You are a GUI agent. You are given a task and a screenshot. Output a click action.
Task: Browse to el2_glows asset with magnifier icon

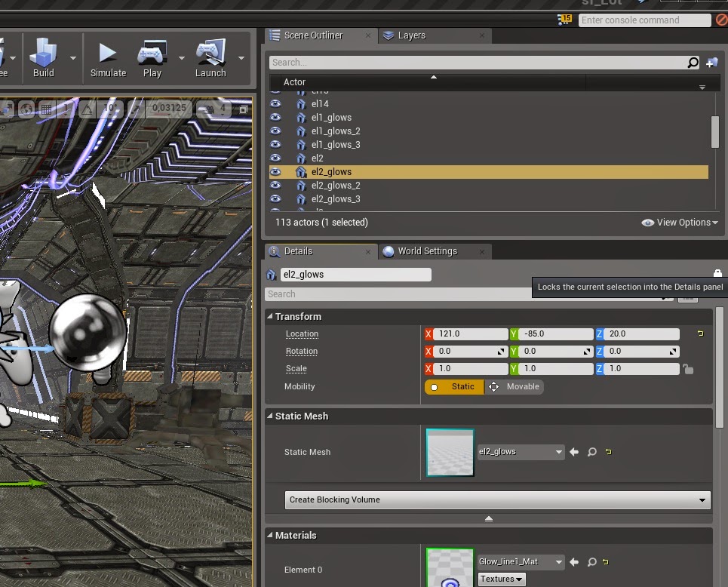(592, 451)
